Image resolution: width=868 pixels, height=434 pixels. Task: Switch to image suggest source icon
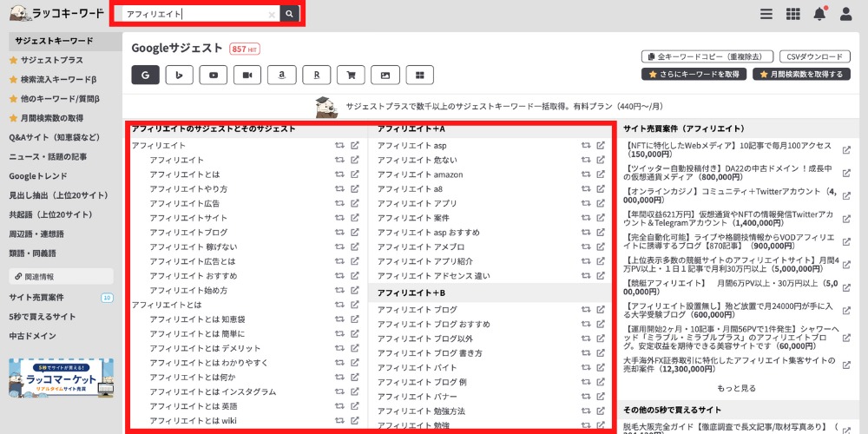385,76
